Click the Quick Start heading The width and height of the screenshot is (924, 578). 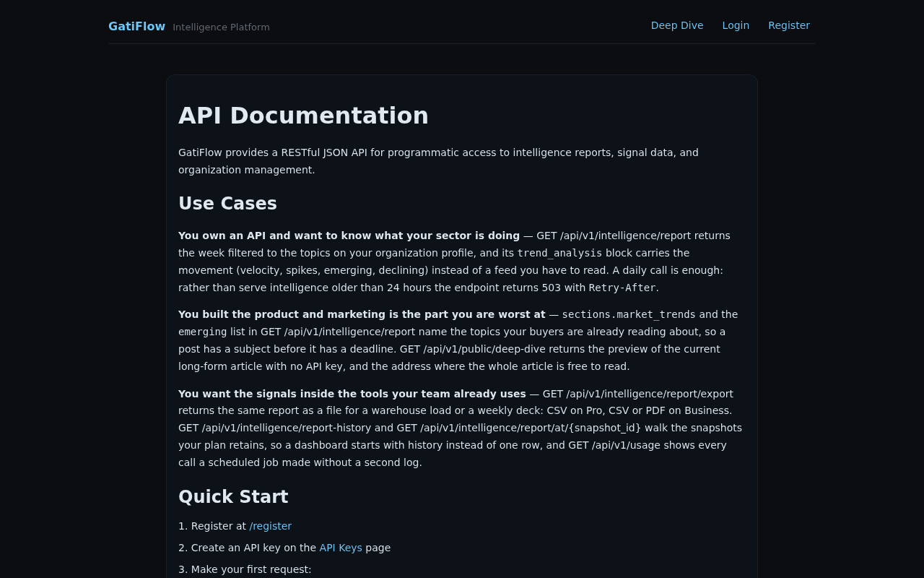tap(233, 497)
